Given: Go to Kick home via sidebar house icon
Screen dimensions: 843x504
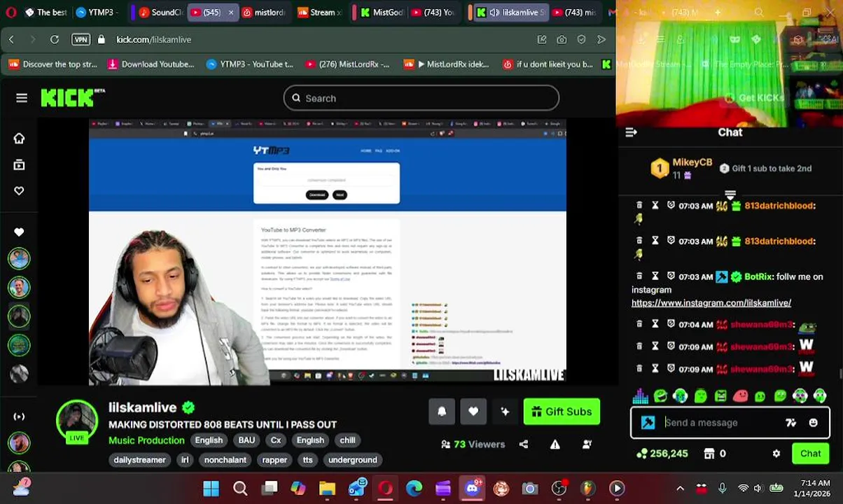Looking at the screenshot, I should [x=19, y=138].
